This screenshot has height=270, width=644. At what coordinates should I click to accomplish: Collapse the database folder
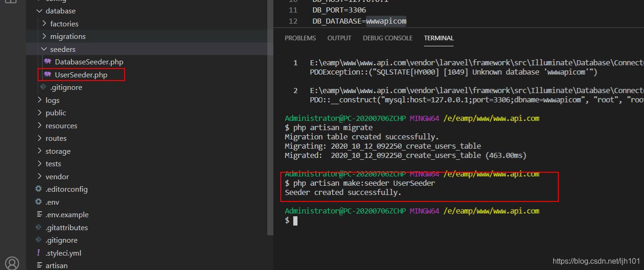pos(39,11)
